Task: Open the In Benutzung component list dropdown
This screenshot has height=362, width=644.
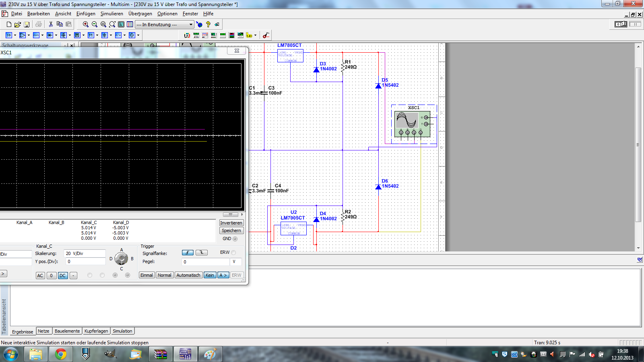Action: [x=191, y=25]
